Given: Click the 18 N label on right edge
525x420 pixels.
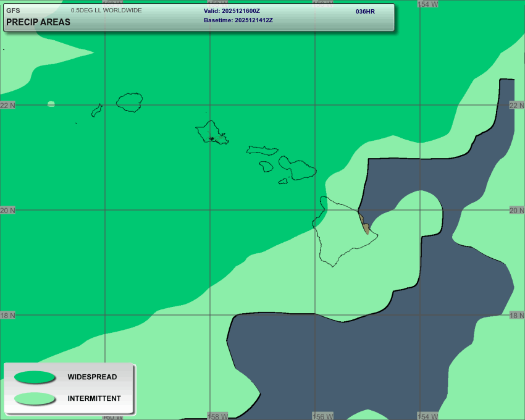Looking at the screenshot, I should coord(516,316).
